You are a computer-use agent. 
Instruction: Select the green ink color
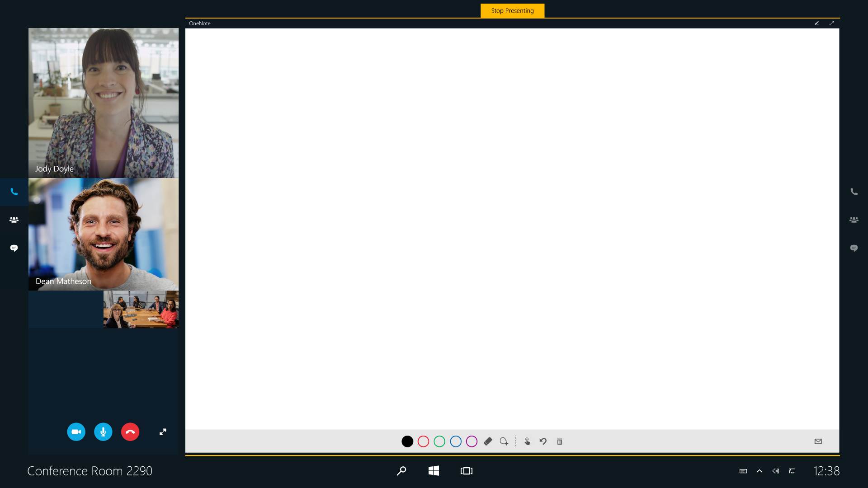(439, 441)
